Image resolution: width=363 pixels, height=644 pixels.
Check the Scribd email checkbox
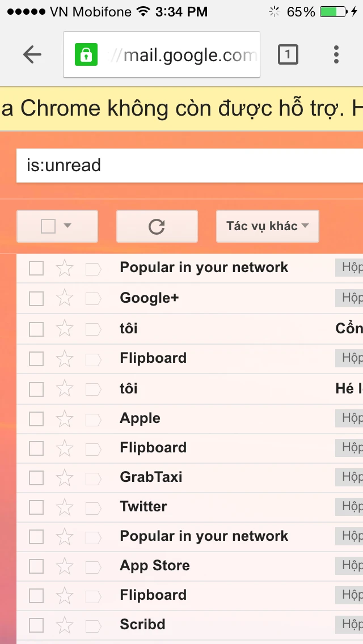click(36, 626)
